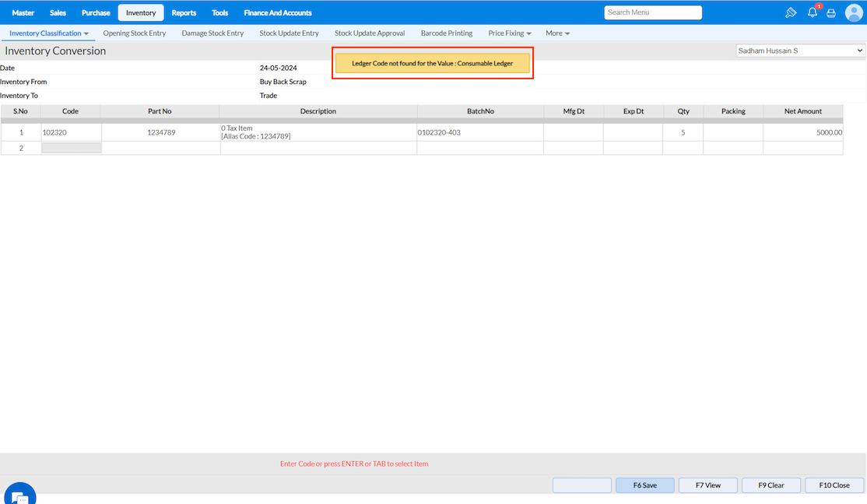Open the Sales menu
867x504 pixels.
click(x=58, y=12)
